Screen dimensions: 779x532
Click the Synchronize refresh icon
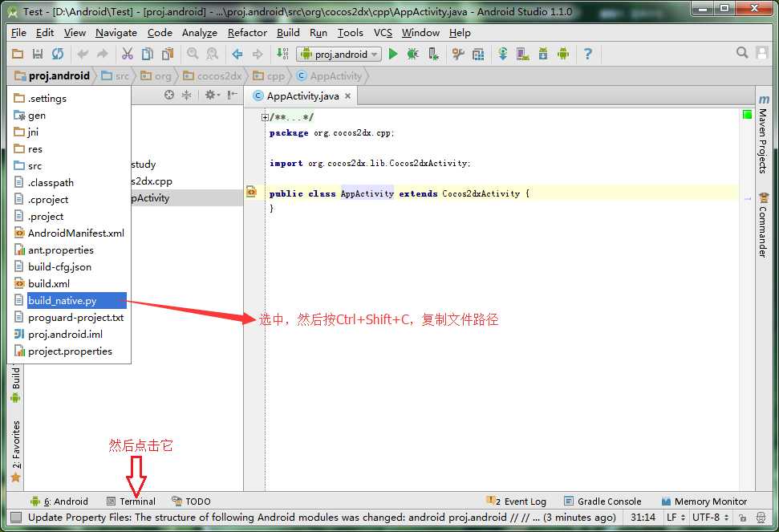(58, 54)
